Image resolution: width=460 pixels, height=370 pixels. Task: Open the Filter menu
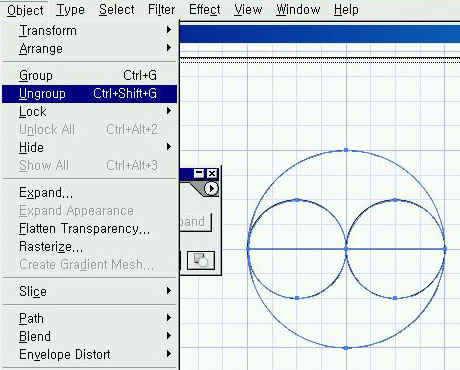coord(161,10)
